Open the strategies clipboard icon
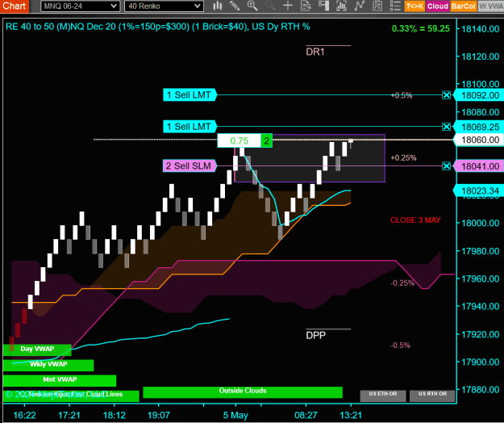 (377, 6)
